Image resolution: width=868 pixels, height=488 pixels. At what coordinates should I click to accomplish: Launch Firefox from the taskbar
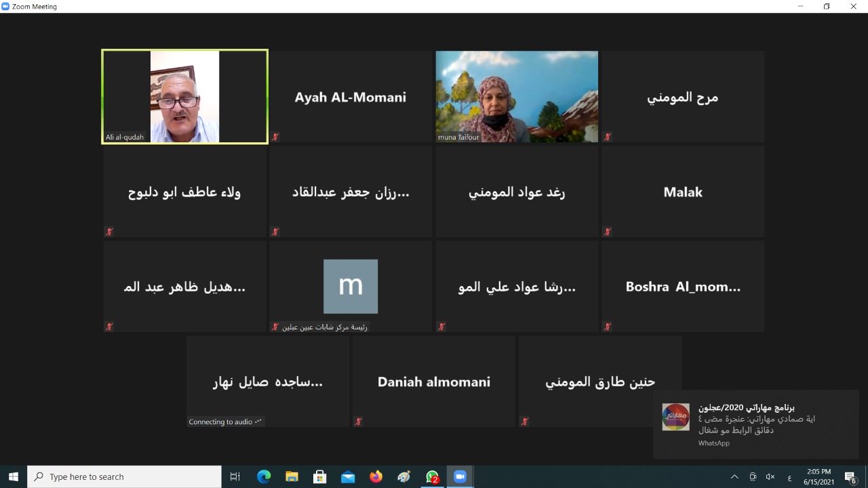376,477
